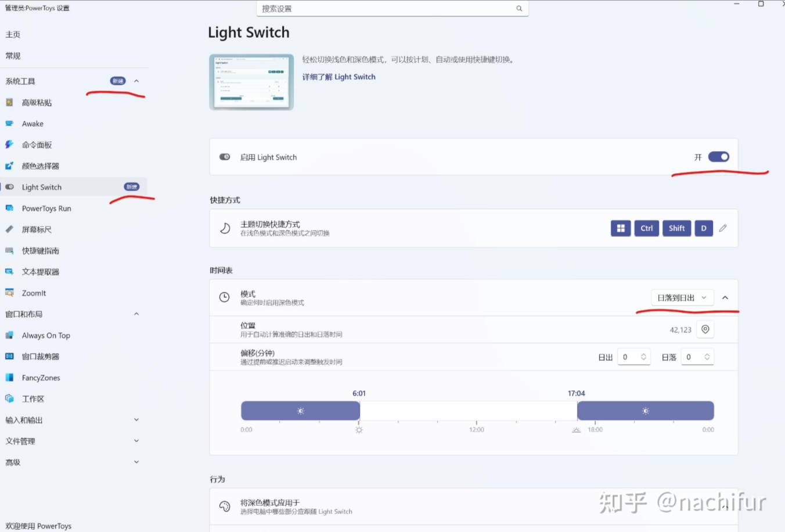Open the 详细了解 Light Switch link
Image resolution: width=785 pixels, height=532 pixels.
(339, 77)
